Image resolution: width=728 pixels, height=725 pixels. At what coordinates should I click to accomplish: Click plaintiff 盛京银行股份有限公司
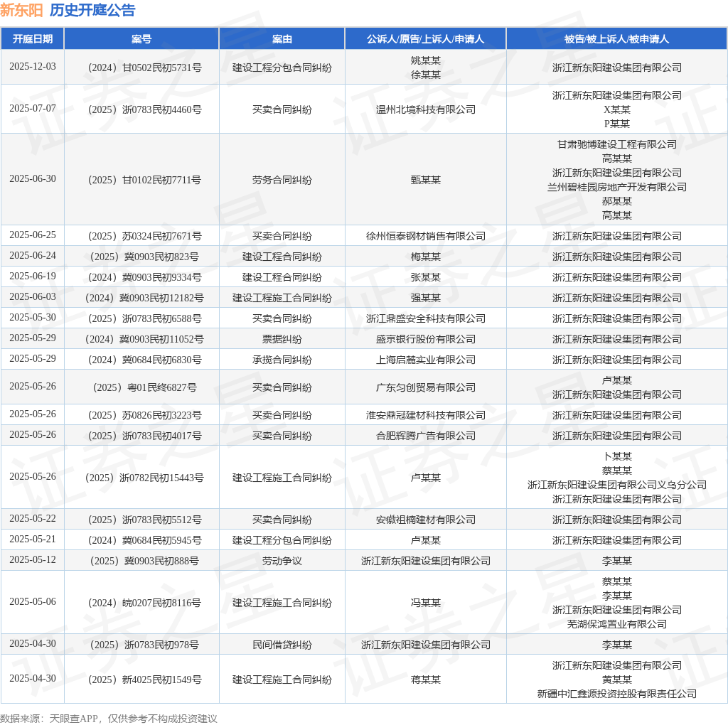click(425, 339)
